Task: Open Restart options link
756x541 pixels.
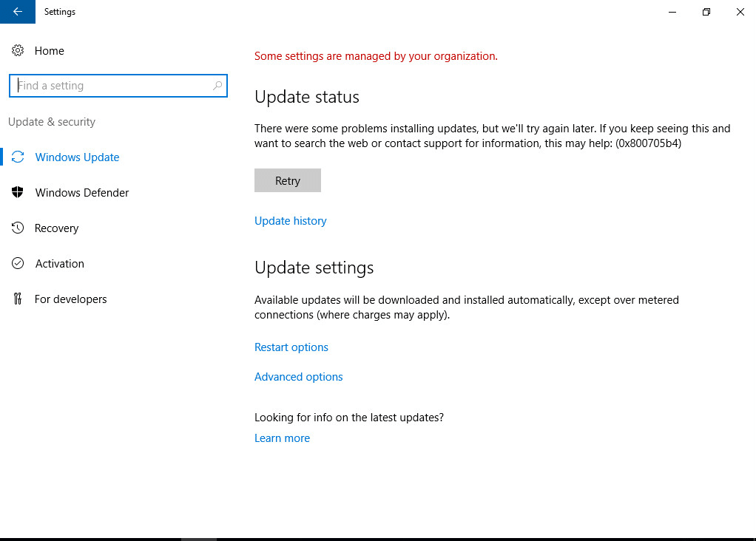Action: 291,347
